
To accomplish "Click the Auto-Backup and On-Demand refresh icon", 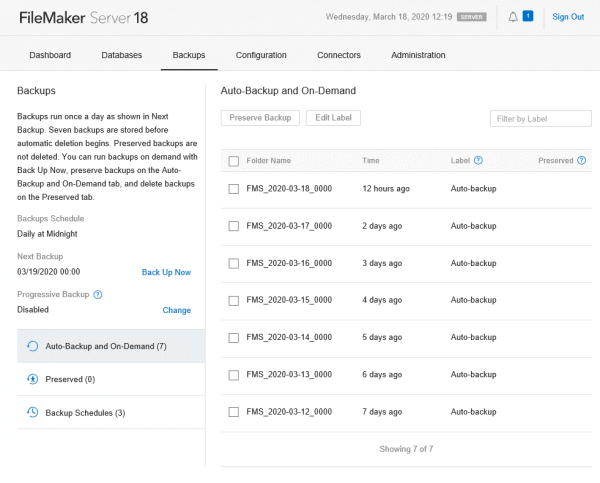I will [x=33, y=346].
